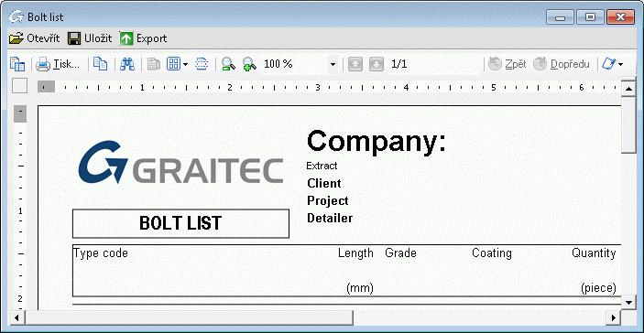Click the continuous scroll view icon
This screenshot has width=644, height=333.
[202, 64]
